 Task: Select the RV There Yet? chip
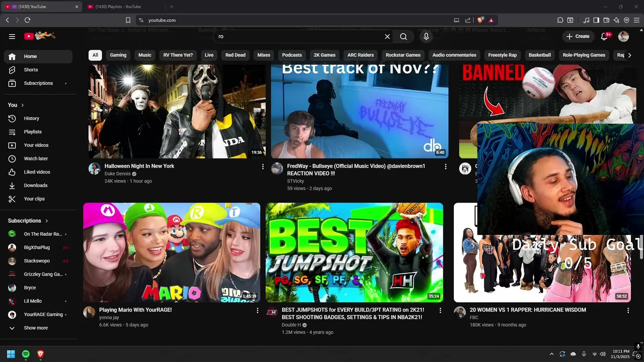(178, 55)
